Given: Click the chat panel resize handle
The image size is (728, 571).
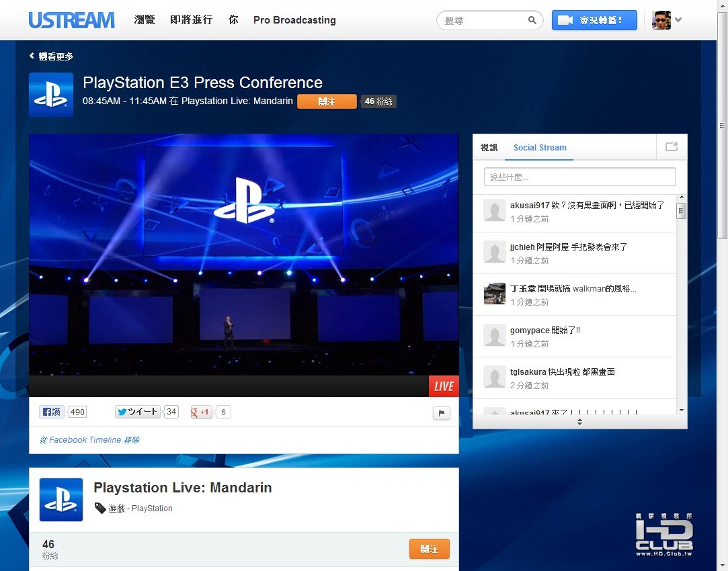Looking at the screenshot, I should coord(580,422).
